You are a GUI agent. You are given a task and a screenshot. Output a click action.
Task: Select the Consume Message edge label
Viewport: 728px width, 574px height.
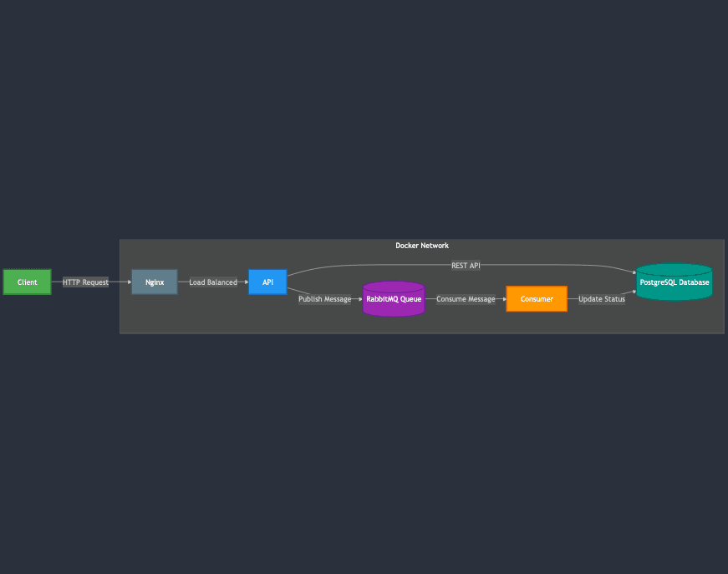[x=466, y=299]
